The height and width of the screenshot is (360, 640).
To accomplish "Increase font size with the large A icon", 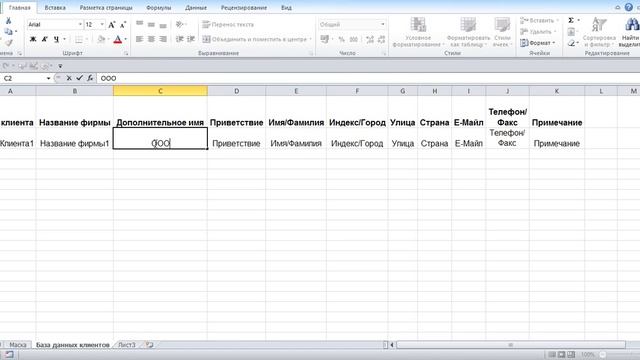I will [x=112, y=25].
